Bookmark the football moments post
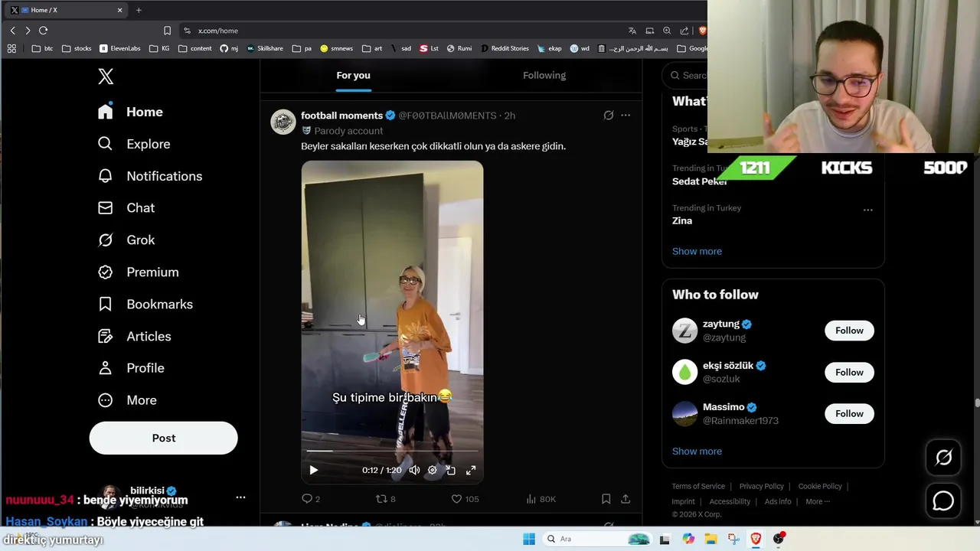Viewport: 980px width, 551px height. (606, 499)
